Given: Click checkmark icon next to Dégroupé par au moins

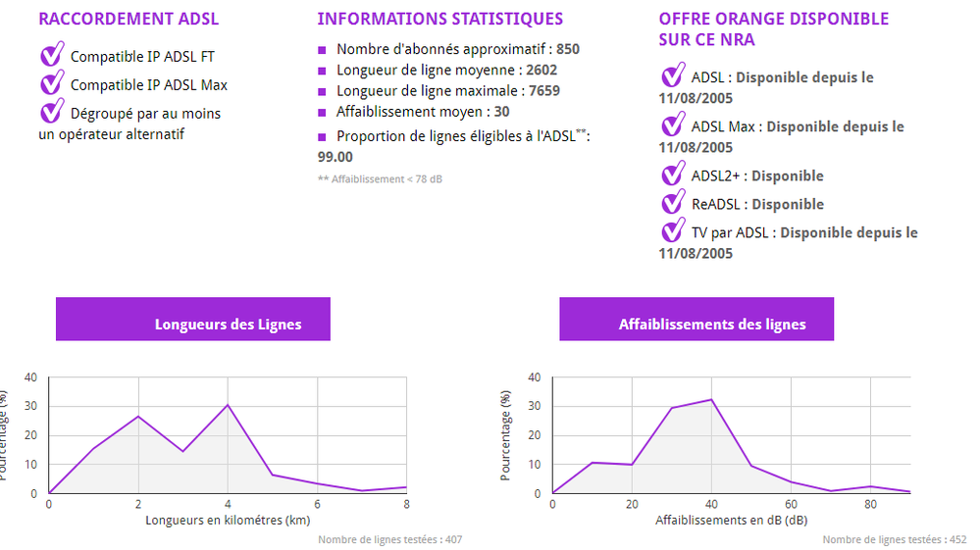Looking at the screenshot, I should point(53,111).
